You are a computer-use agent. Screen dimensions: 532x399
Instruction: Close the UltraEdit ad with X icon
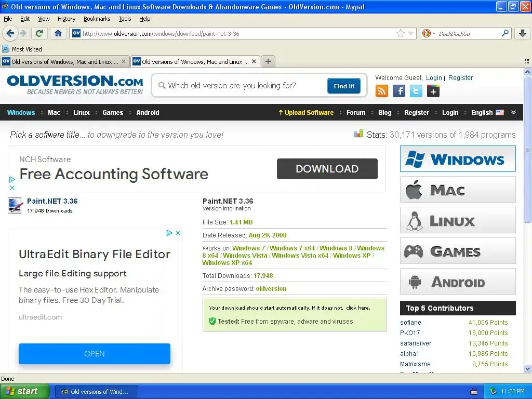(178, 233)
